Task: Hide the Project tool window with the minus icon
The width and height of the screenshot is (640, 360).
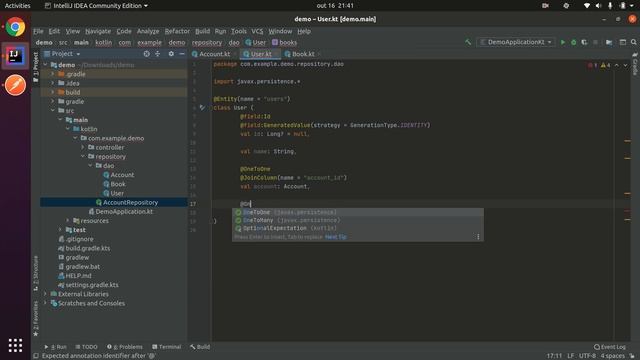Action: (182, 54)
